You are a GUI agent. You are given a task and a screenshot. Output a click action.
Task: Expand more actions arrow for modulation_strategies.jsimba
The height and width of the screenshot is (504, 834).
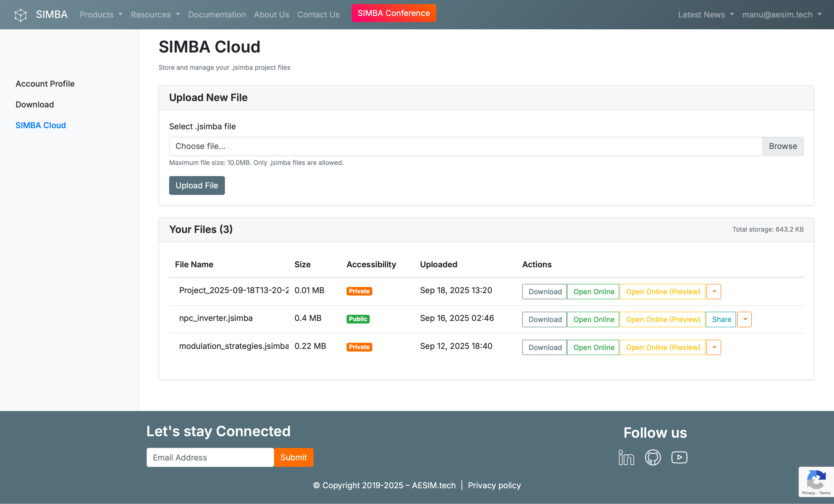click(714, 347)
